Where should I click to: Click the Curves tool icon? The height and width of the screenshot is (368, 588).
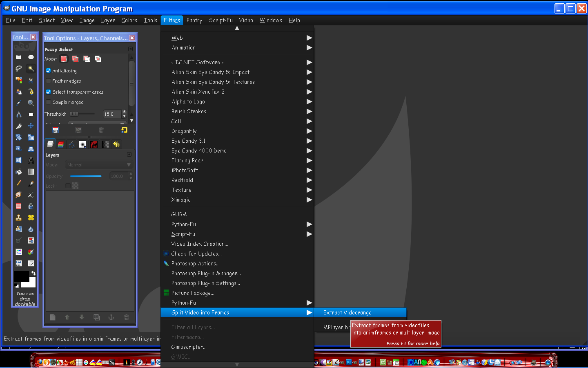click(x=31, y=263)
